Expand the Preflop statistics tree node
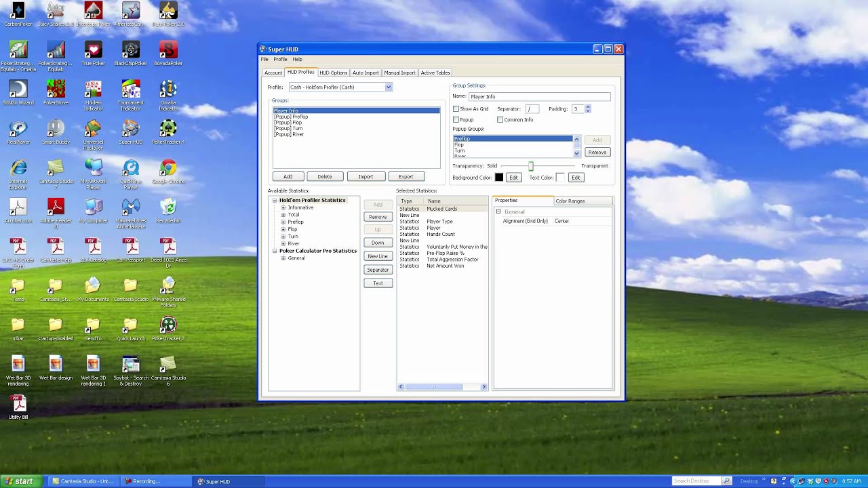This screenshot has width=868, height=488. point(283,222)
